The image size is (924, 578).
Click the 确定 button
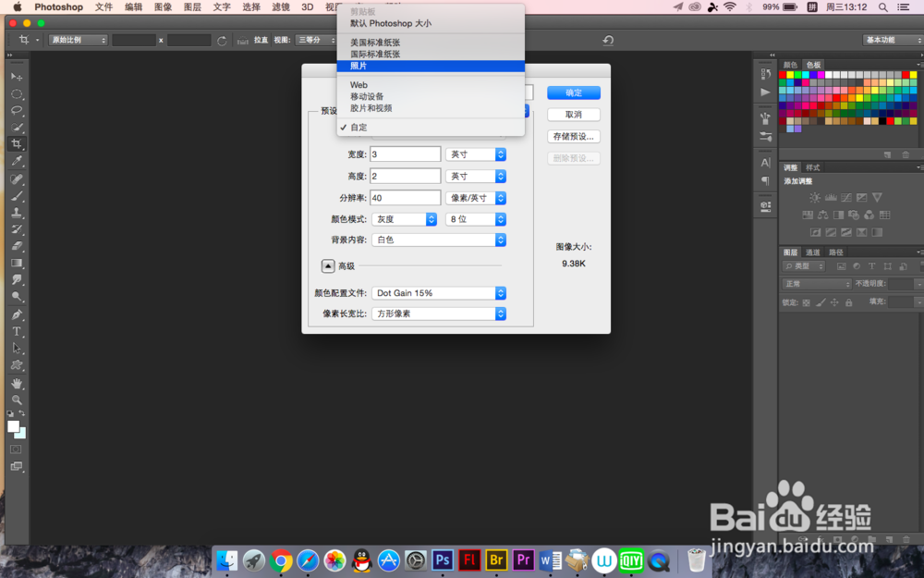pos(574,92)
